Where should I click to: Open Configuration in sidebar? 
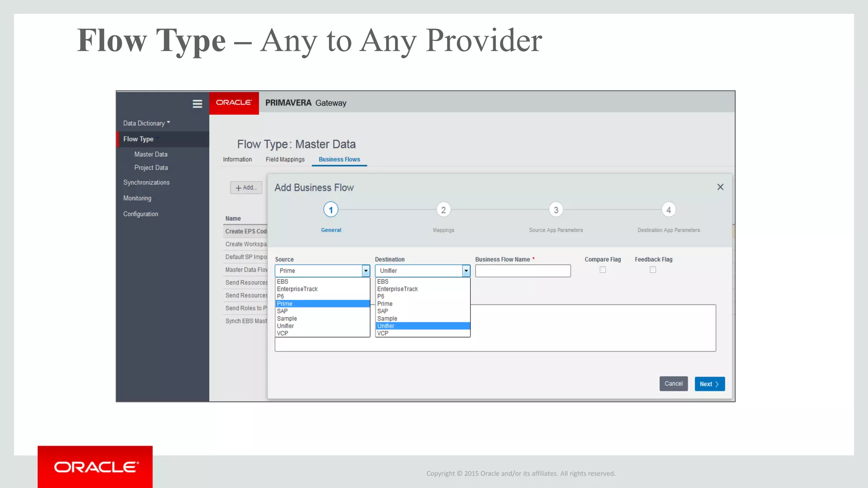pyautogui.click(x=140, y=214)
